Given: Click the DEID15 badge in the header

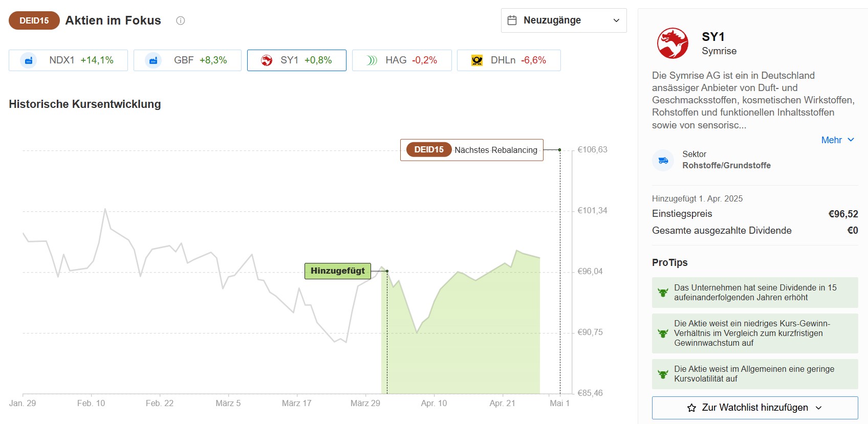Looking at the screenshot, I should tap(34, 20).
